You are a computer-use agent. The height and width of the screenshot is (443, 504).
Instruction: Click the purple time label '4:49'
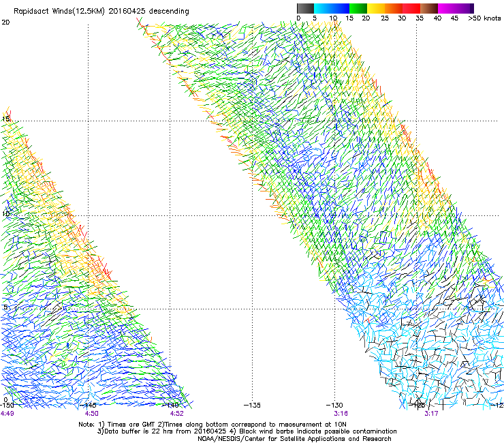7,414
